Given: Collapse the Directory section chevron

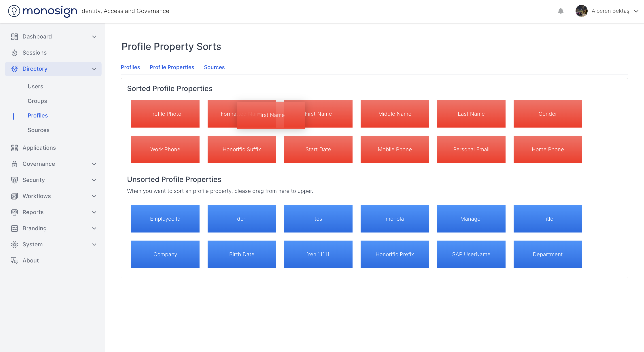Looking at the screenshot, I should (x=94, y=69).
